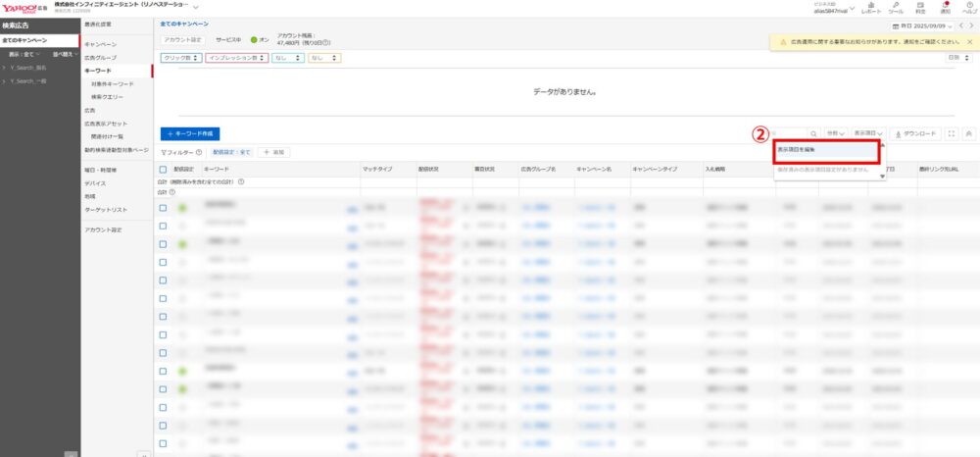980x457 pixels.
Task: Click the ダウンロード button
Action: pyautogui.click(x=916, y=132)
